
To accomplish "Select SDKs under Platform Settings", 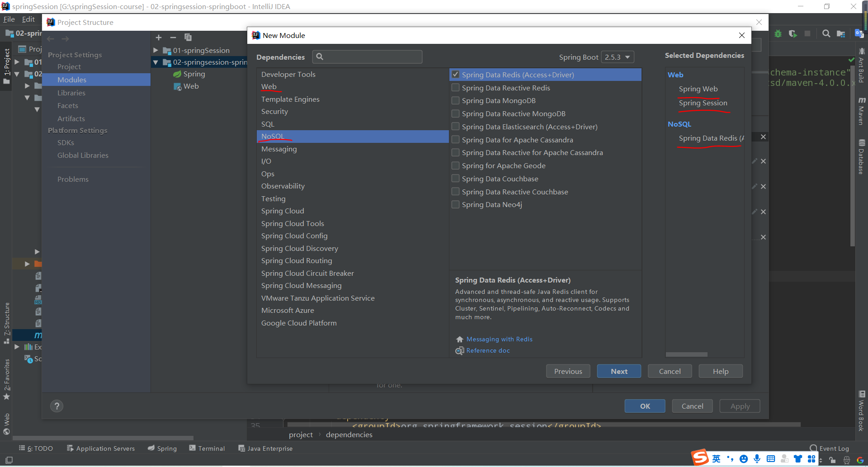I will pos(66,142).
